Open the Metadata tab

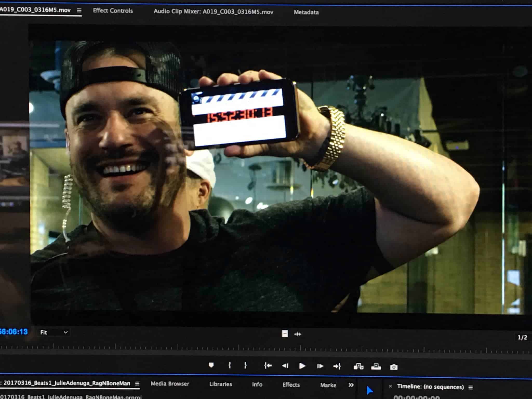tap(306, 12)
